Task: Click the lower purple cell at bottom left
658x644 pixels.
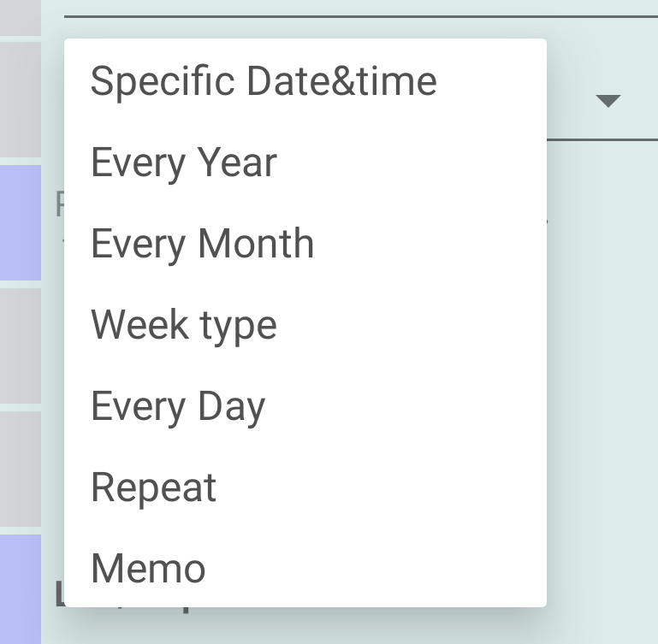Action: coord(21,588)
